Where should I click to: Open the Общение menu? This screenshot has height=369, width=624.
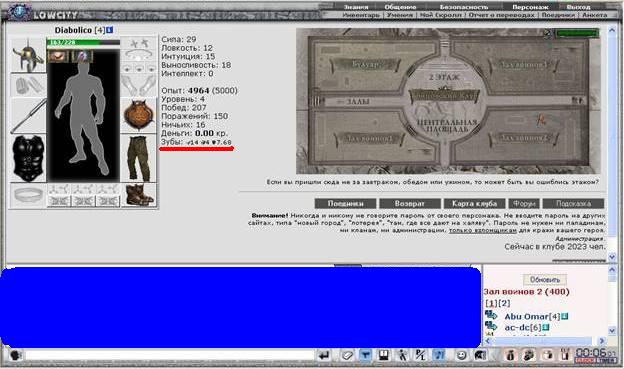point(400,7)
